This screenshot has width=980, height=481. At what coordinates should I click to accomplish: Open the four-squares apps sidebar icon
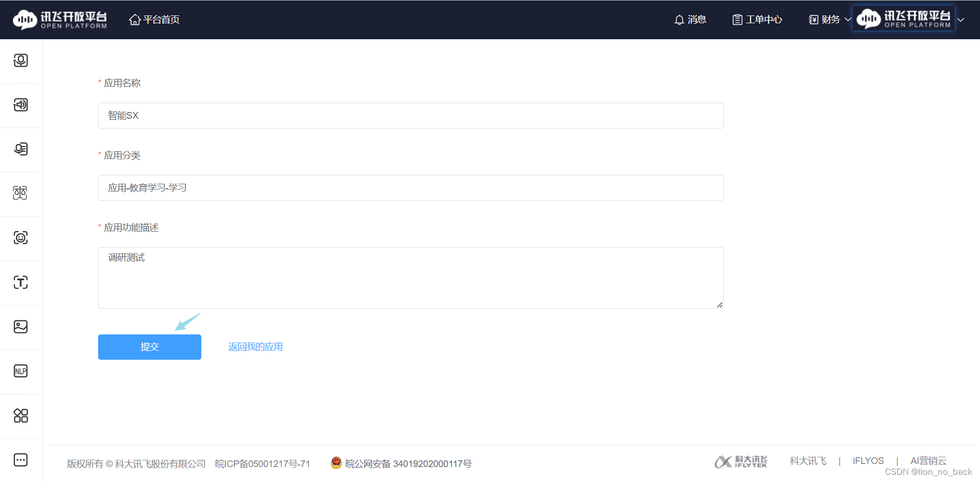(x=21, y=415)
